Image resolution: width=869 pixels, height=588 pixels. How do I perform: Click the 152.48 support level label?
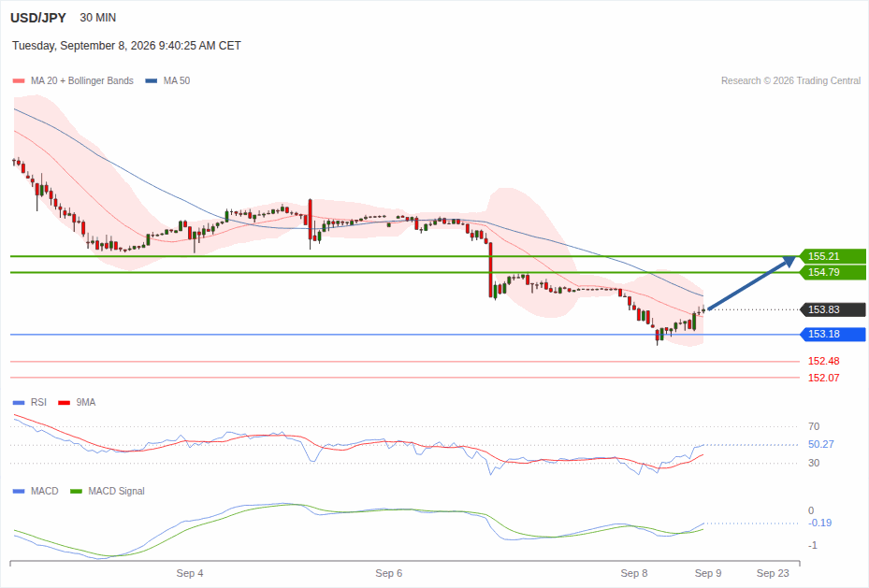(823, 361)
